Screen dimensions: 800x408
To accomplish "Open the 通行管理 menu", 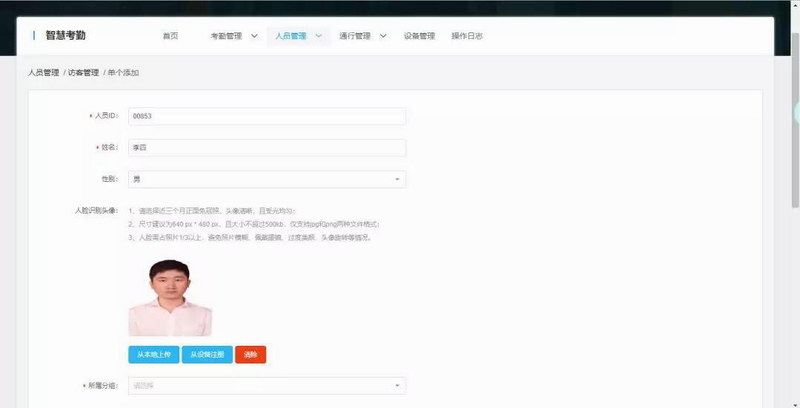I will 355,36.
